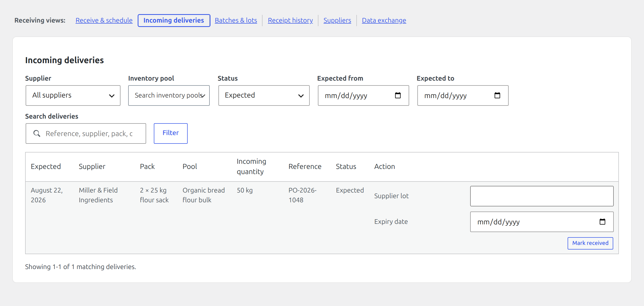
Task: Click the Supplier lot label
Action: pos(391,196)
